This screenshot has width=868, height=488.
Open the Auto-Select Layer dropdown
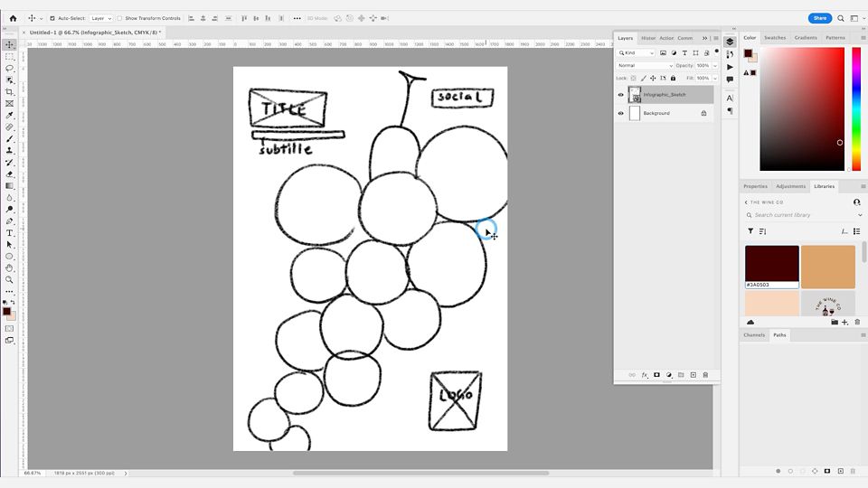pos(101,18)
